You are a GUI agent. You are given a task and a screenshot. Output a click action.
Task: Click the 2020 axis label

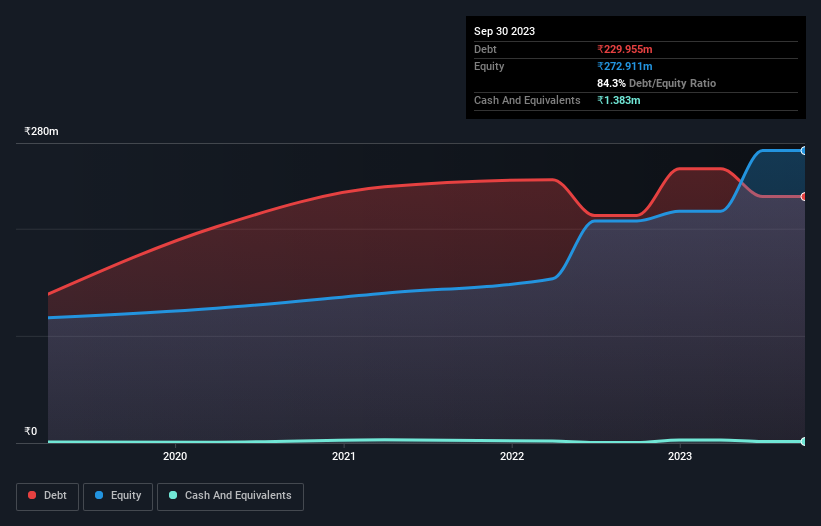pos(175,456)
